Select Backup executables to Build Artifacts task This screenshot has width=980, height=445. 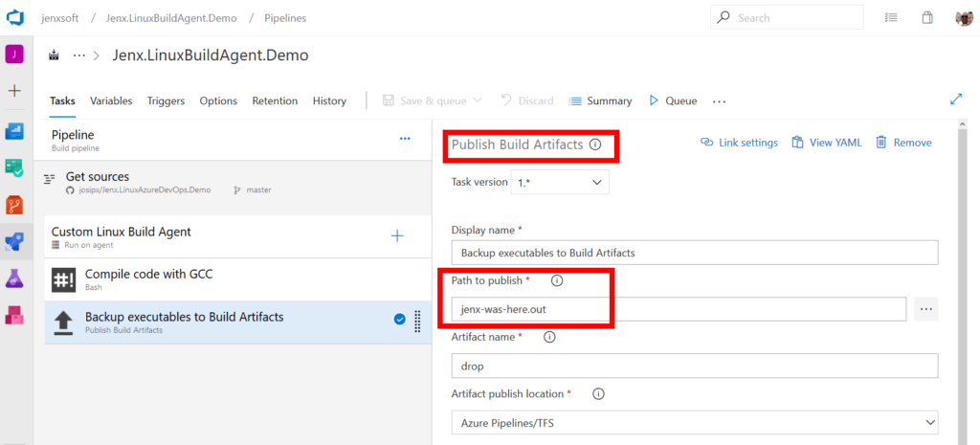tap(238, 322)
